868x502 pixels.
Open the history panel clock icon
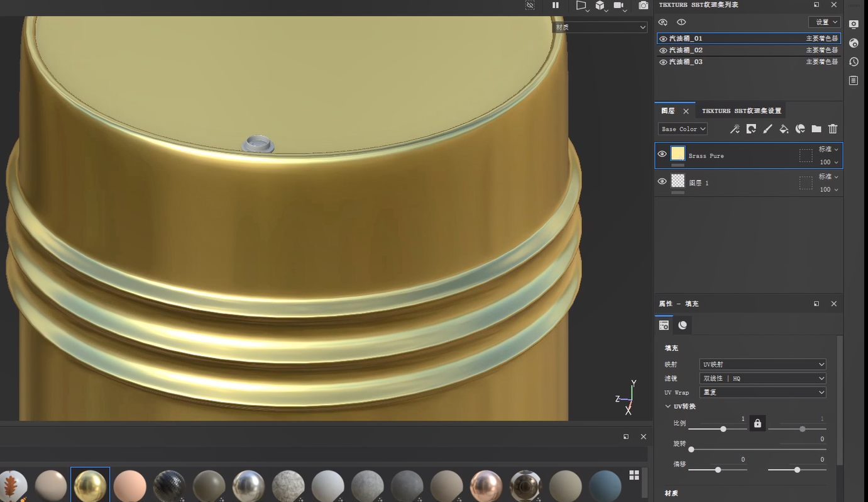(x=854, y=62)
